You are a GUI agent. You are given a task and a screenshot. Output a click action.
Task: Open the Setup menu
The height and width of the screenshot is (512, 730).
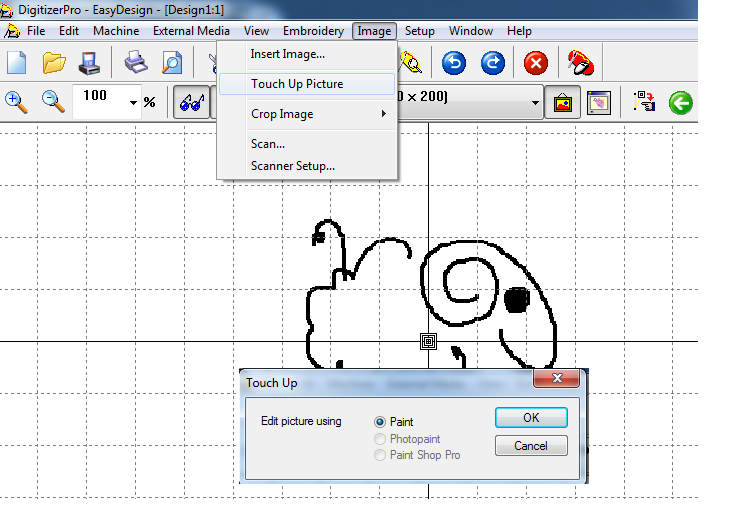(419, 31)
